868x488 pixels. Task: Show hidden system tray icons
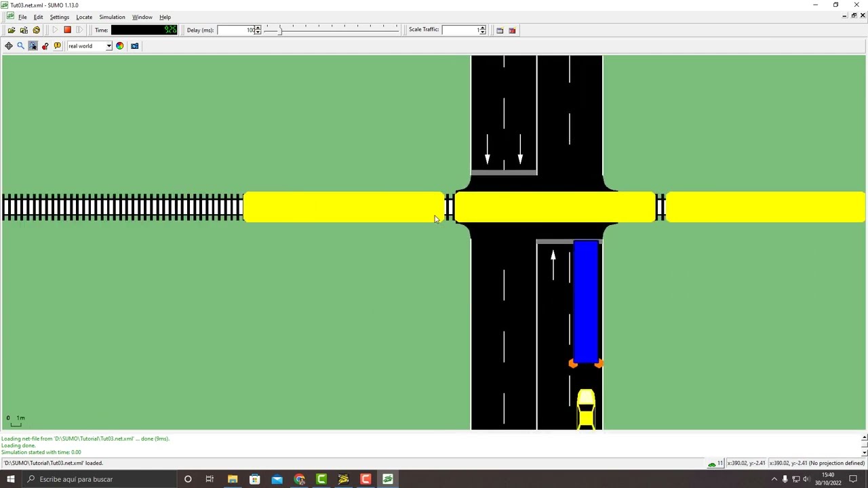774,479
